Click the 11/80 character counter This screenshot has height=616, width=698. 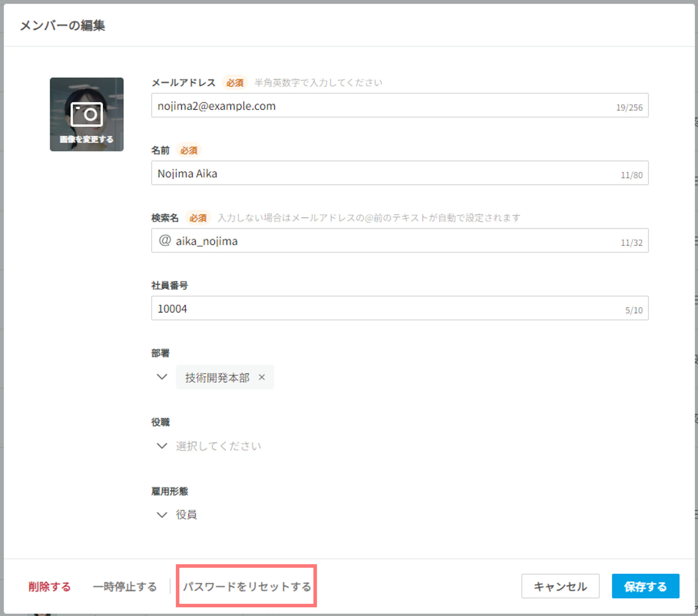(632, 175)
